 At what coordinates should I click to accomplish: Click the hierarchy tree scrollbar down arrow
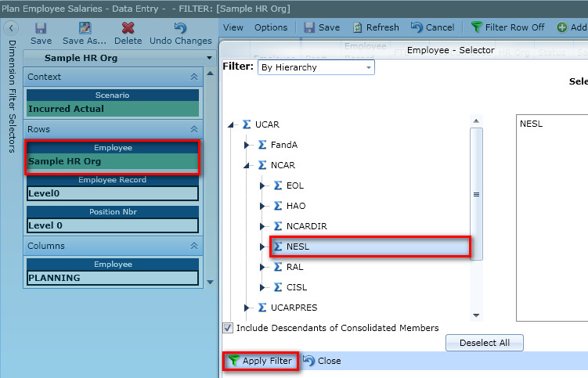click(476, 315)
